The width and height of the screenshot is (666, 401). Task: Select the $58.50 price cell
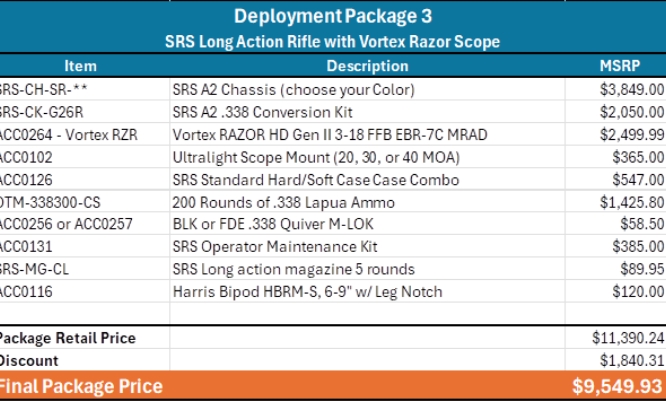coord(641,226)
